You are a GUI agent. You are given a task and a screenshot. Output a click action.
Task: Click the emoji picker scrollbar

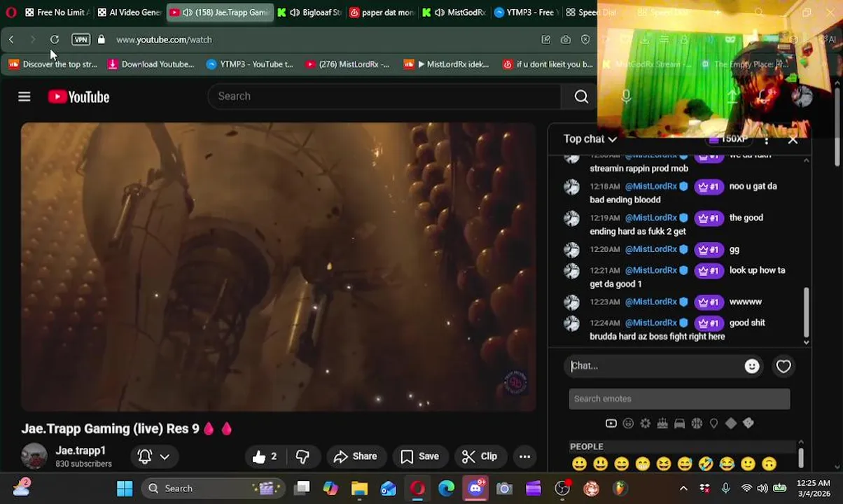pyautogui.click(x=800, y=458)
